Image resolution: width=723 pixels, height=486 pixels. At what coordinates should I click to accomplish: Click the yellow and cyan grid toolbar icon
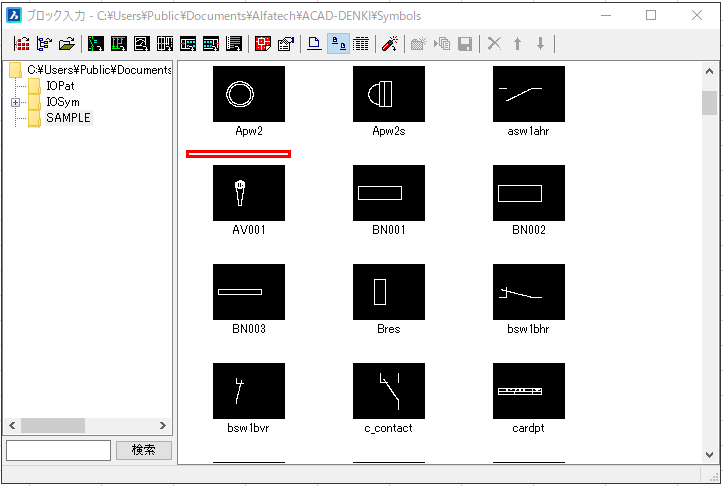(165, 44)
